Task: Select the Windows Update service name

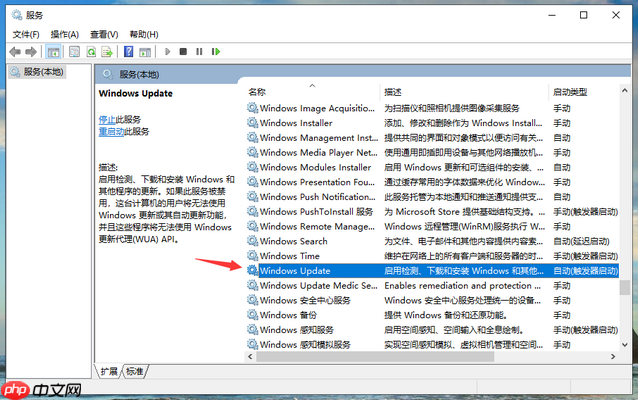Action: tap(295, 271)
